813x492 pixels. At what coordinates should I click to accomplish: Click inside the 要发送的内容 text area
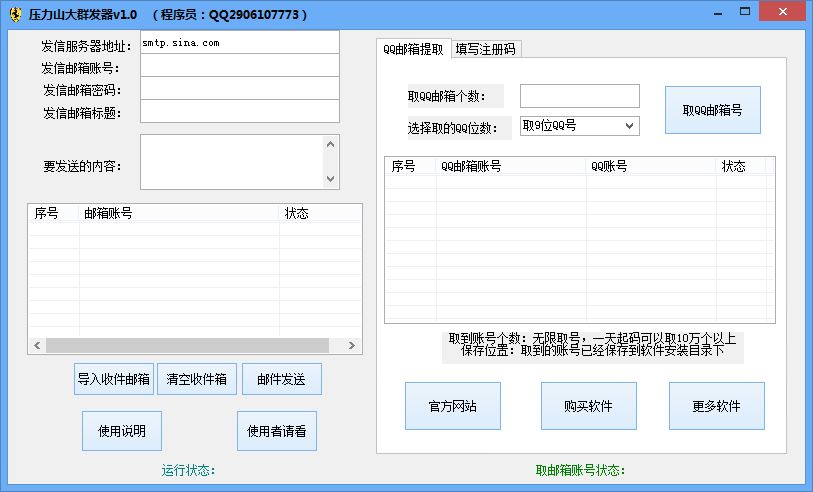(x=231, y=162)
